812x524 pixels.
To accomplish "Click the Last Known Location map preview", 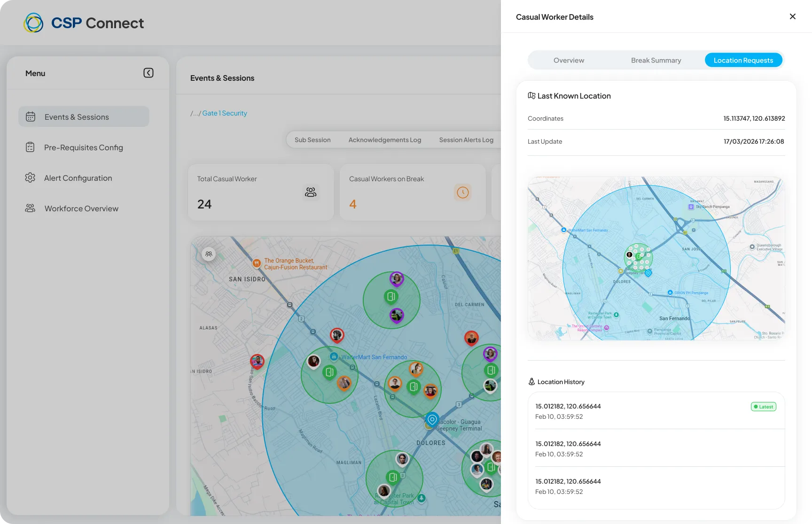I will (656, 258).
